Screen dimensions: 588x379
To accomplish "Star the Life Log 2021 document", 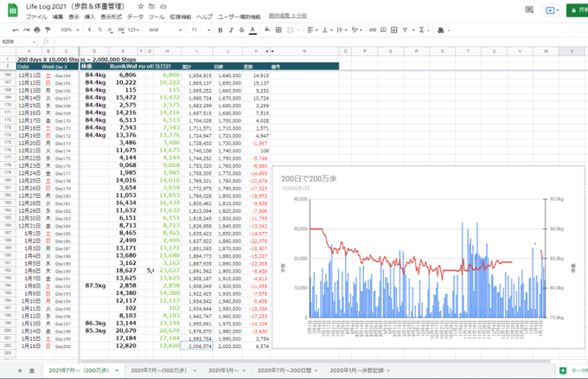I will [141, 6].
